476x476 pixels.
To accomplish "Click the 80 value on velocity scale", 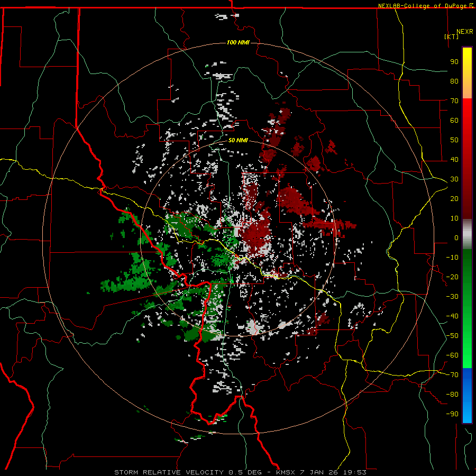I will [454, 81].
